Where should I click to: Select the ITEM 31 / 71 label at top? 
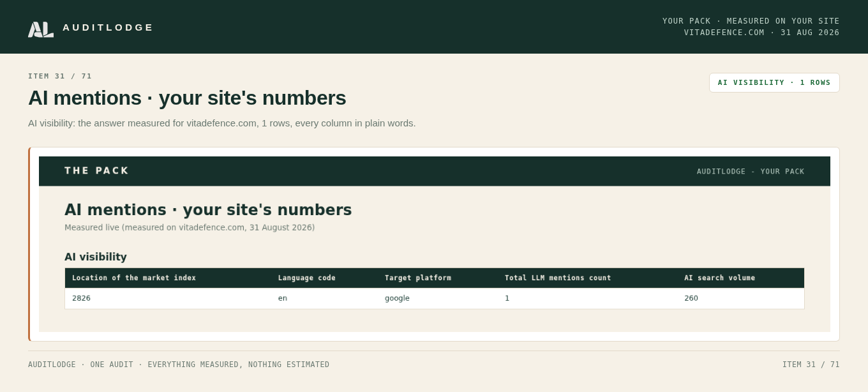pos(60,76)
